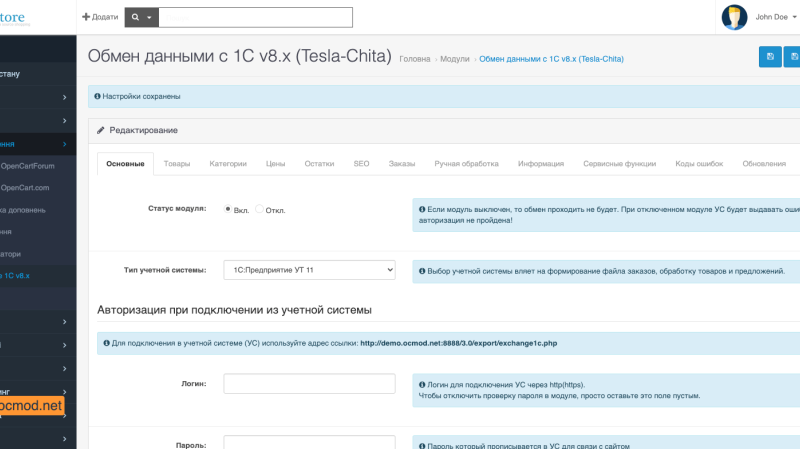Screen dimensions: 800x450
Task: Click the Пароль input field
Action: point(309,442)
